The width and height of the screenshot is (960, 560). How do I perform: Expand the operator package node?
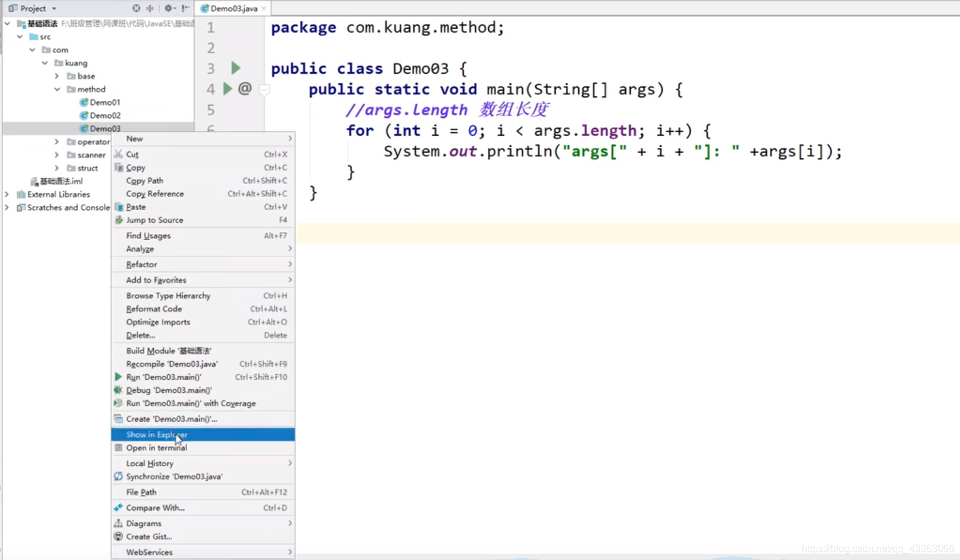pyautogui.click(x=57, y=141)
